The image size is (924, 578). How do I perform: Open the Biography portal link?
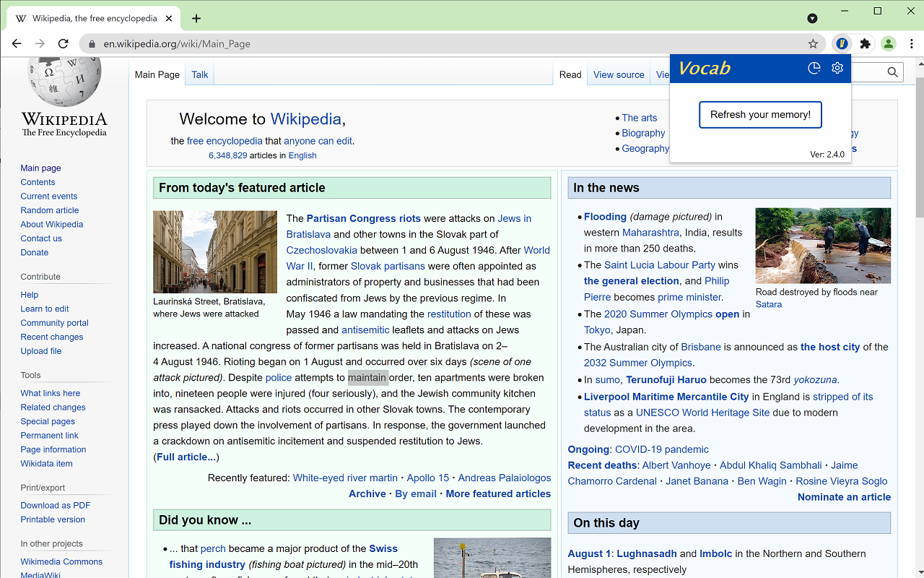(643, 133)
